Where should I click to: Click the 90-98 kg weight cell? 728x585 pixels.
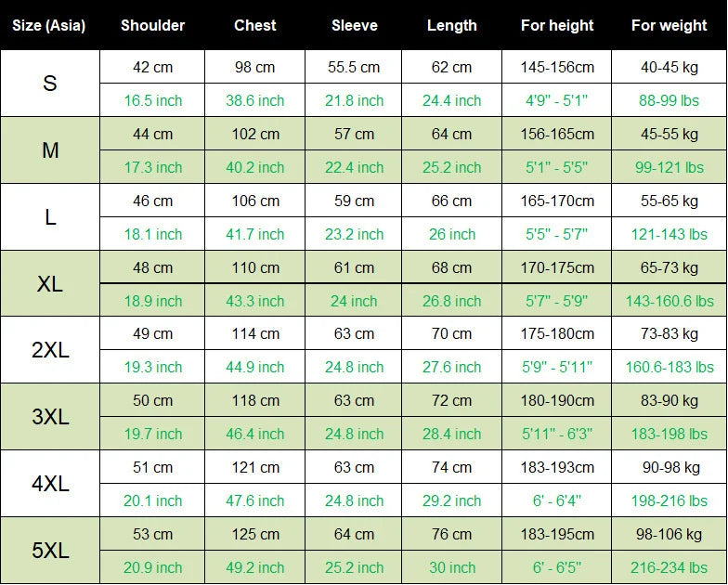669,467
